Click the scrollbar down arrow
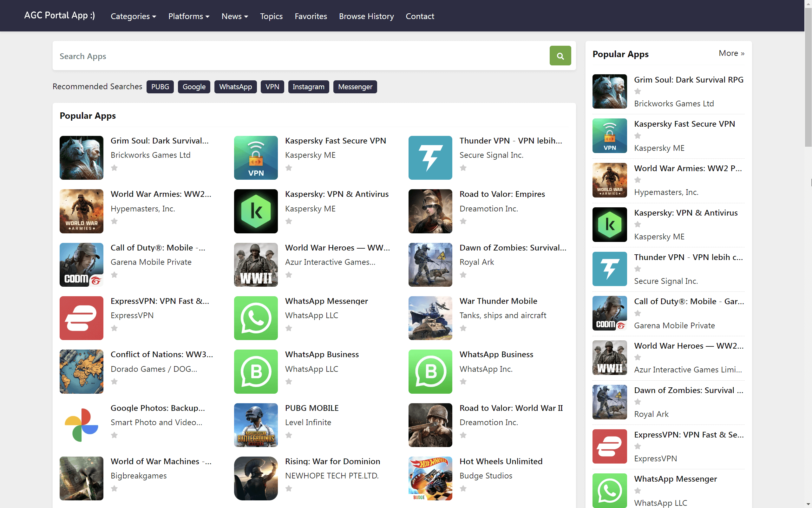 coord(808,504)
